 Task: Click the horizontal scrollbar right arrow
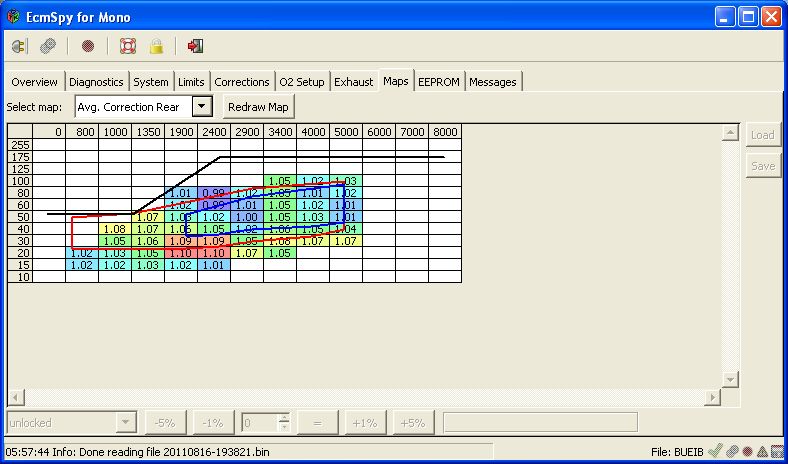click(x=712, y=398)
